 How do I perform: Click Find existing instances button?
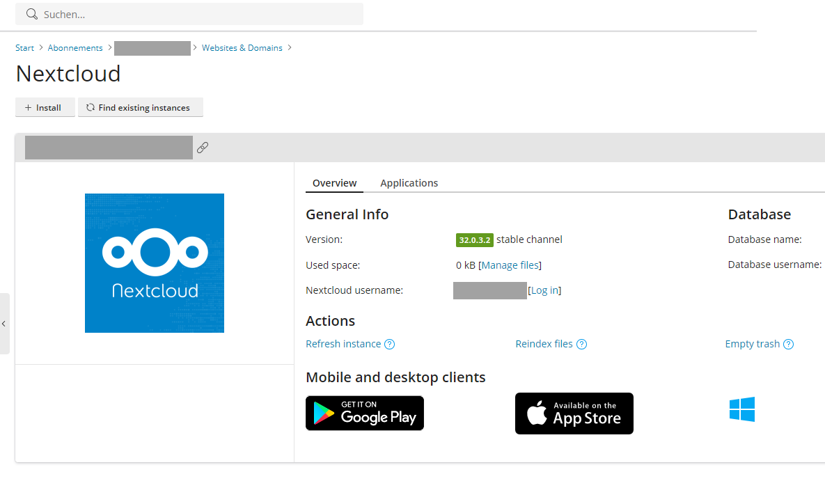140,108
